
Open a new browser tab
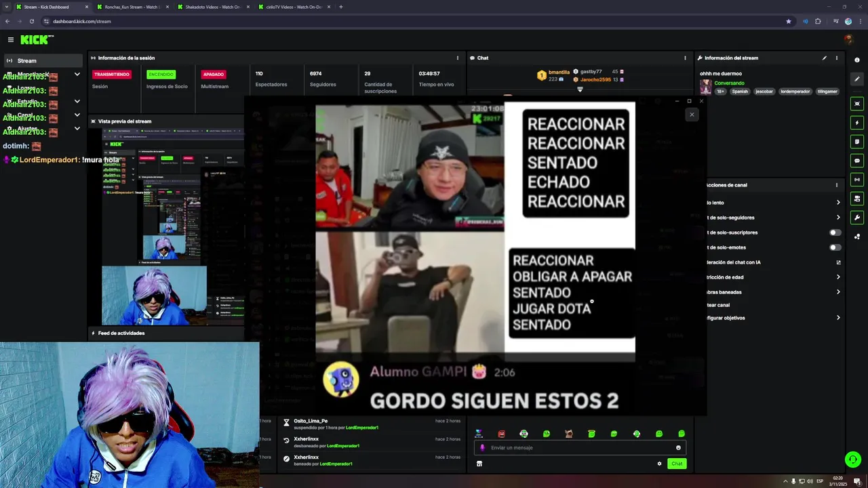(340, 7)
